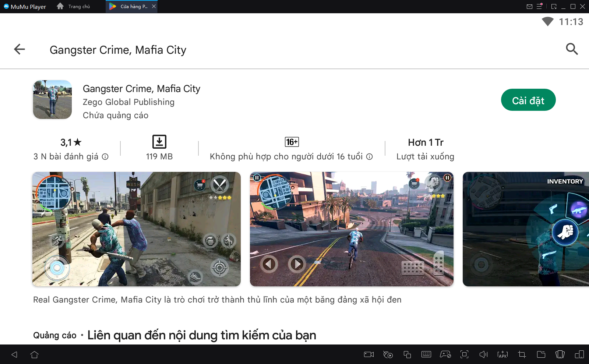The height and width of the screenshot is (364, 589).
Task: Adjust volume using the speaker icon
Action: pyautogui.click(x=483, y=354)
